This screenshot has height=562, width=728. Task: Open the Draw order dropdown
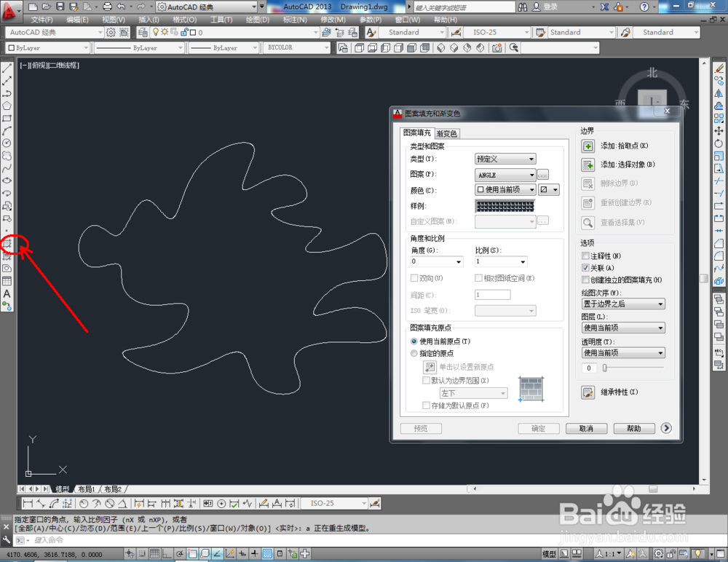click(624, 304)
